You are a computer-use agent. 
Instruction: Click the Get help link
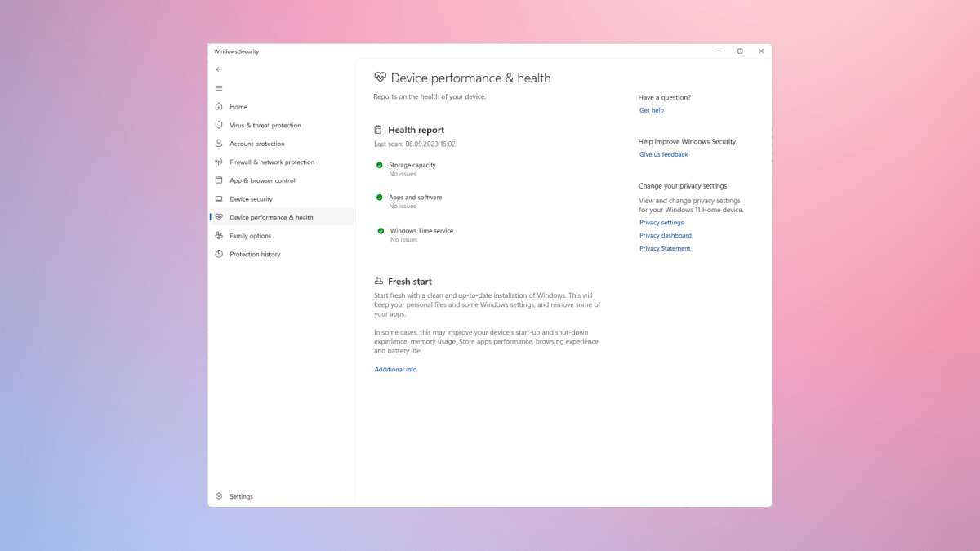click(652, 110)
